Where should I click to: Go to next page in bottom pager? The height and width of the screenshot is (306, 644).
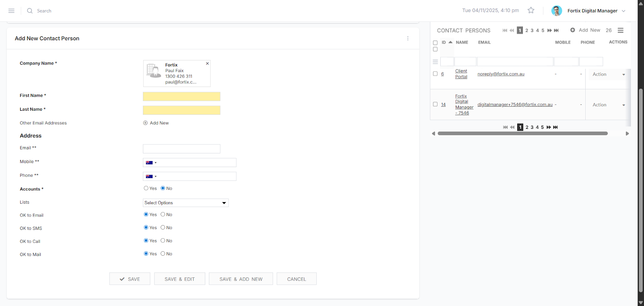click(x=549, y=127)
